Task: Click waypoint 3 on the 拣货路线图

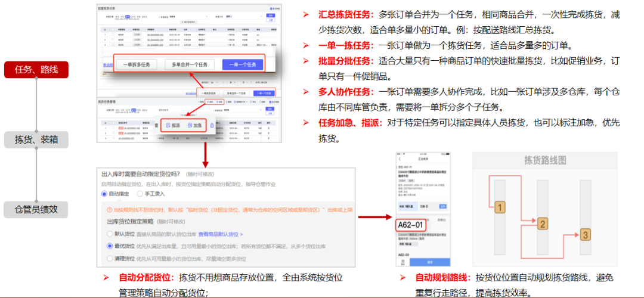Action: tap(586, 235)
